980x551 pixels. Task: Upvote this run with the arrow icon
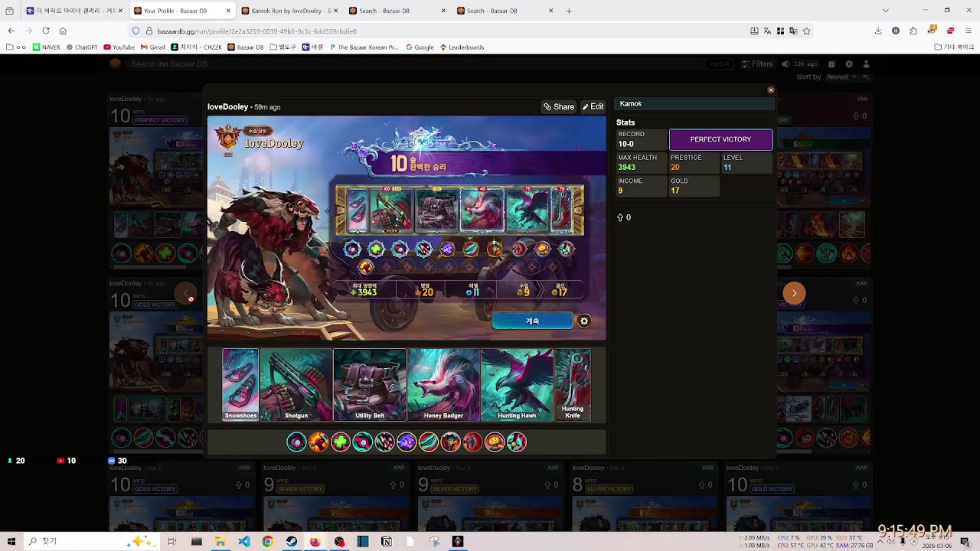click(x=620, y=218)
